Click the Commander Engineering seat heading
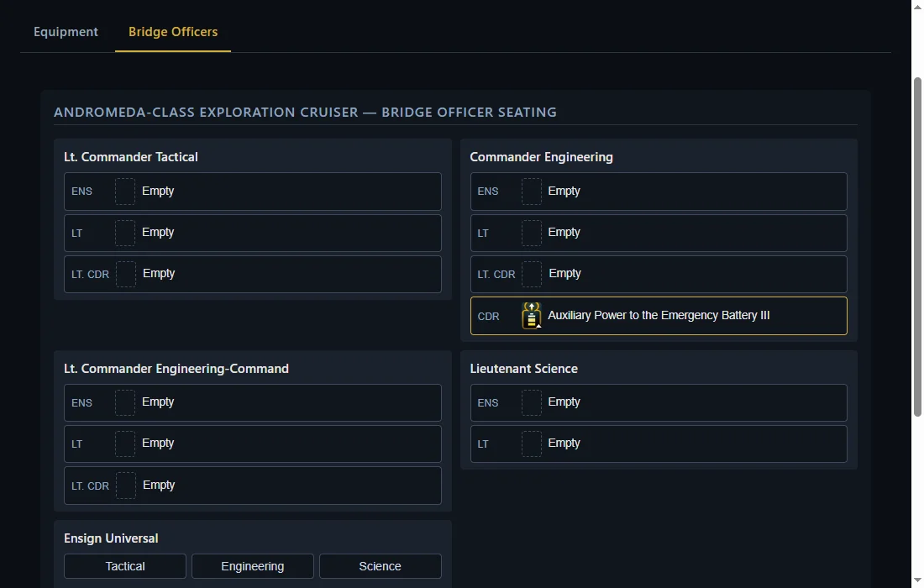 tap(541, 157)
